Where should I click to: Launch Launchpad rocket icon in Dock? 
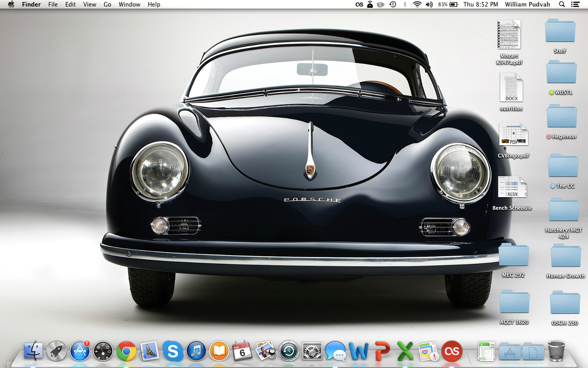(x=56, y=351)
